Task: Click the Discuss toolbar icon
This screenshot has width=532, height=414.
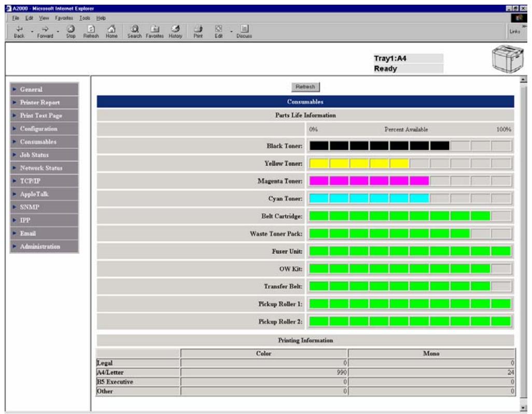Action: 244,32
